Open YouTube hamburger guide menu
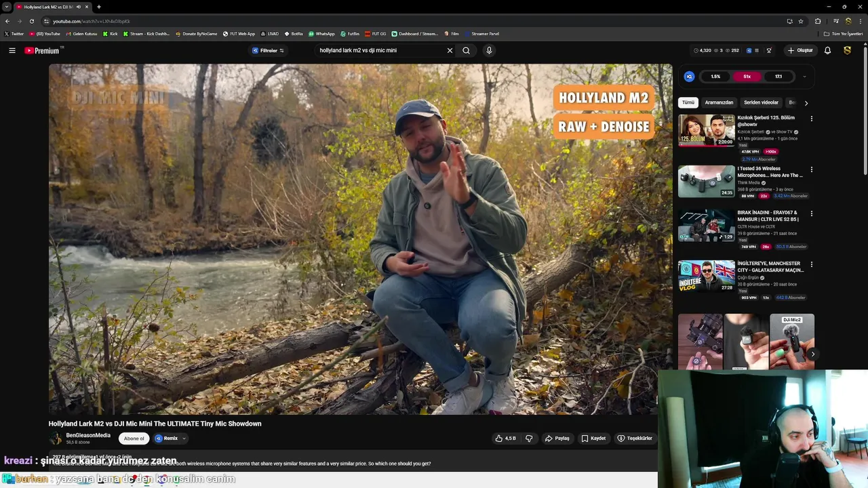The height and width of the screenshot is (488, 868). click(12, 50)
